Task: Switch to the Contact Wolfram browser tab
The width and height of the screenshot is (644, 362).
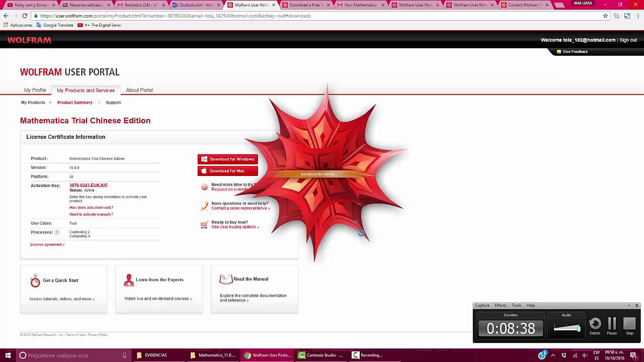Action: [525, 5]
